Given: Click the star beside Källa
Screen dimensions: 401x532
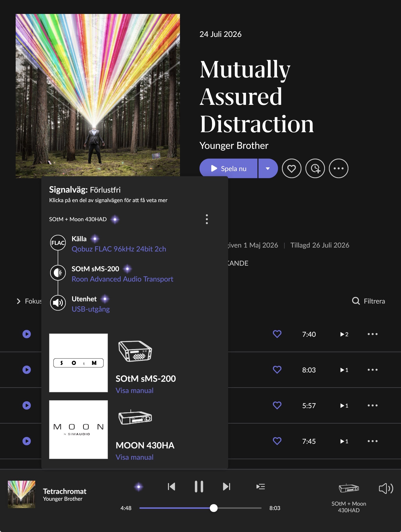Looking at the screenshot, I should 95,239.
